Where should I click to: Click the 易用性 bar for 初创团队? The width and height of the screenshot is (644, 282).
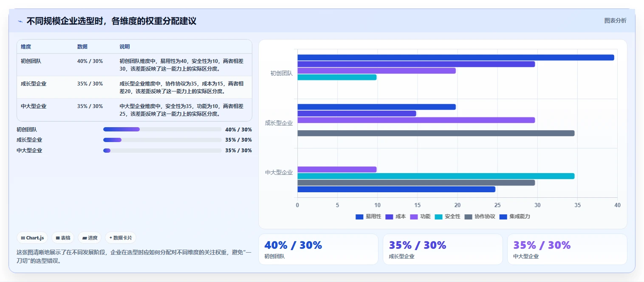coord(455,57)
